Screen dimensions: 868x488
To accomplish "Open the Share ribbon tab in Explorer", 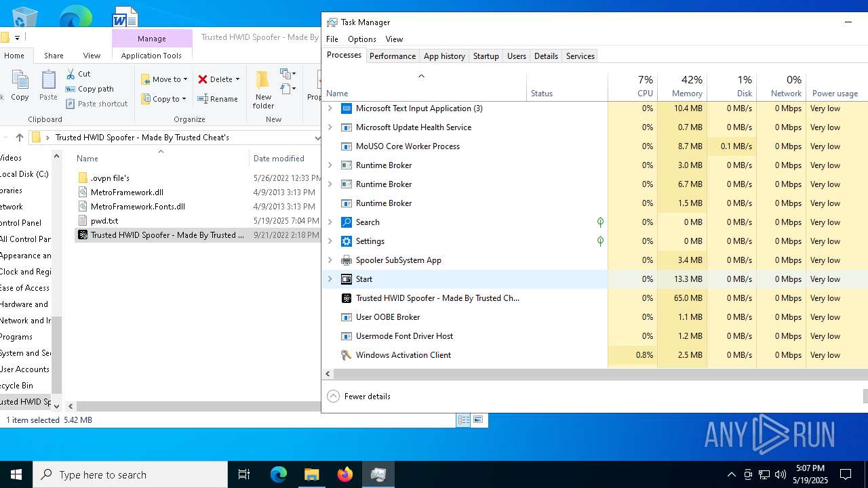I will 54,56.
